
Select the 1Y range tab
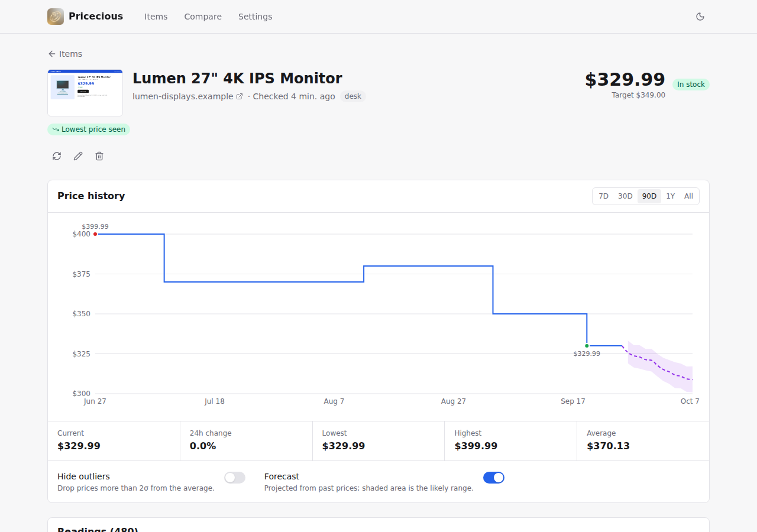(671, 196)
